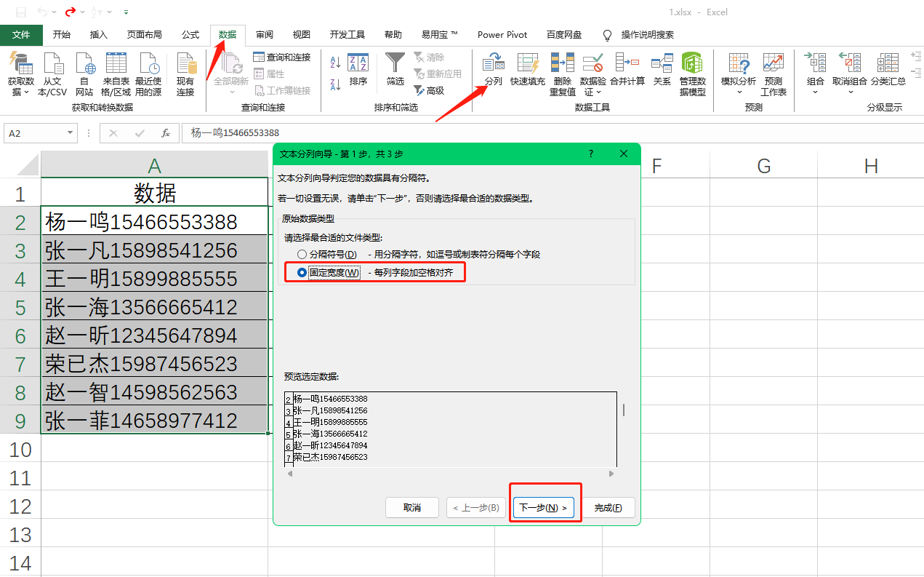The height and width of the screenshot is (577, 924).
Task: Click 取消 (Cancel) button in wizard
Action: pyautogui.click(x=412, y=507)
